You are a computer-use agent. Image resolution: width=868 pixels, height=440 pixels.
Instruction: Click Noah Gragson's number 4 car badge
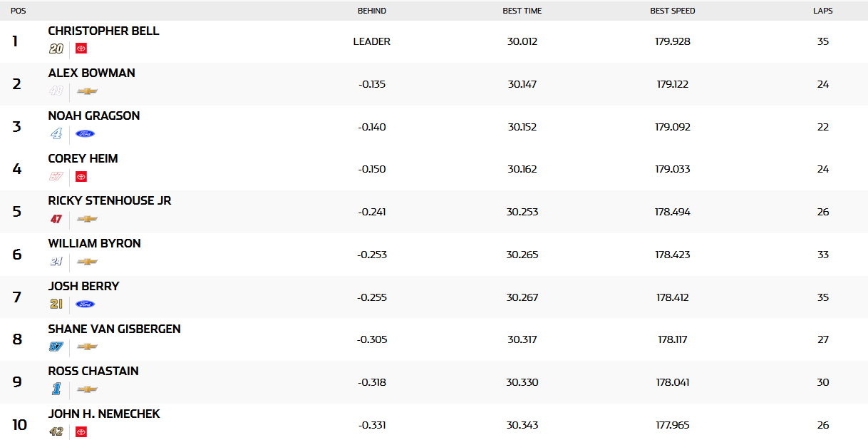point(56,133)
